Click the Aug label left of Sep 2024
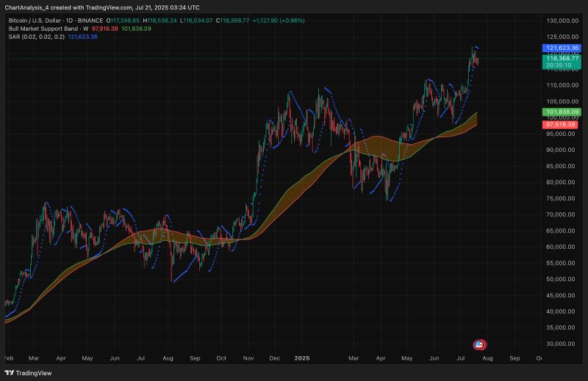Viewport: 588px width, 381px height. [x=168, y=358]
